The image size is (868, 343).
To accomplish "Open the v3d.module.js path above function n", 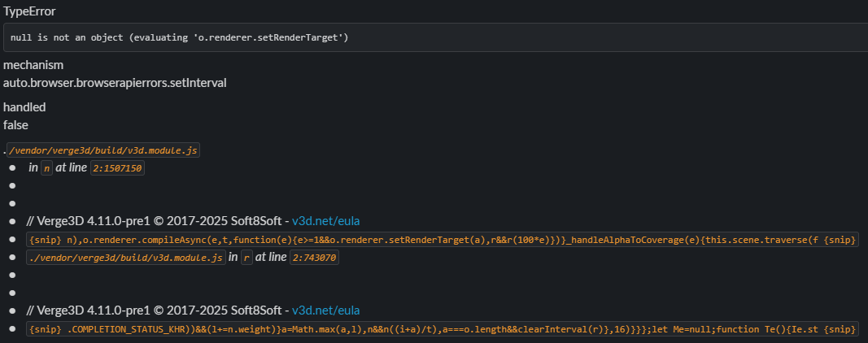I will [102, 150].
